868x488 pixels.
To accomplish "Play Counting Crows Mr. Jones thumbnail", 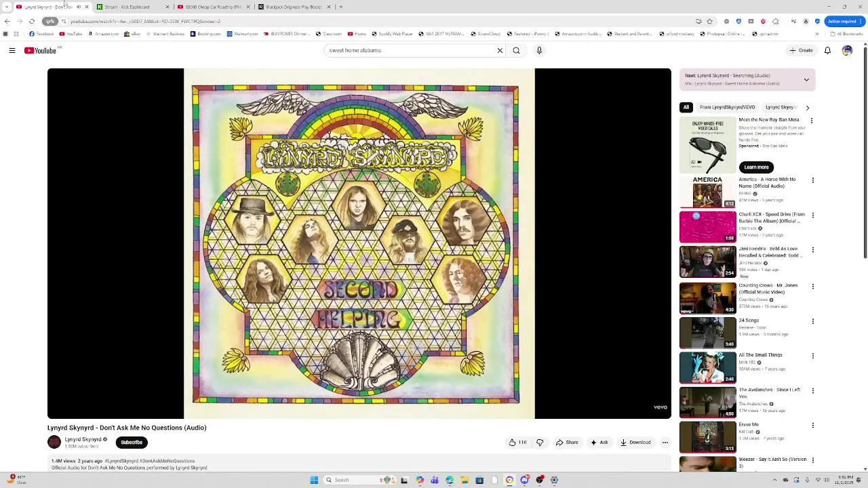I will [x=707, y=298].
